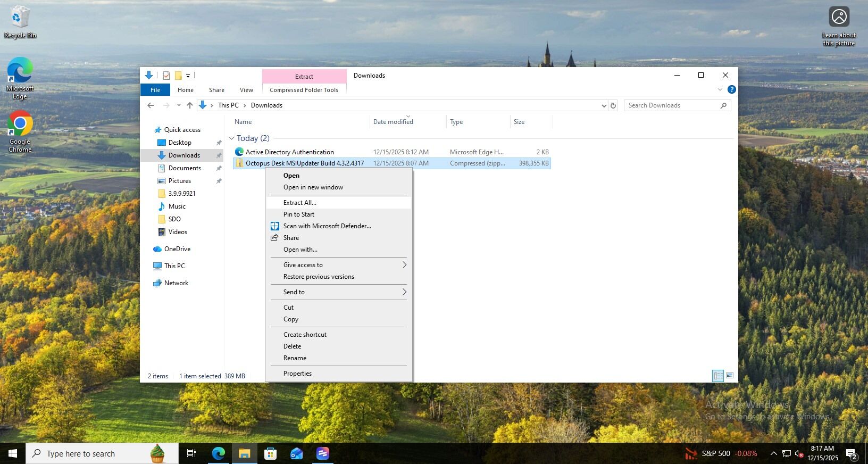Select This PC in navigation pane
868x464 pixels.
pos(174,266)
